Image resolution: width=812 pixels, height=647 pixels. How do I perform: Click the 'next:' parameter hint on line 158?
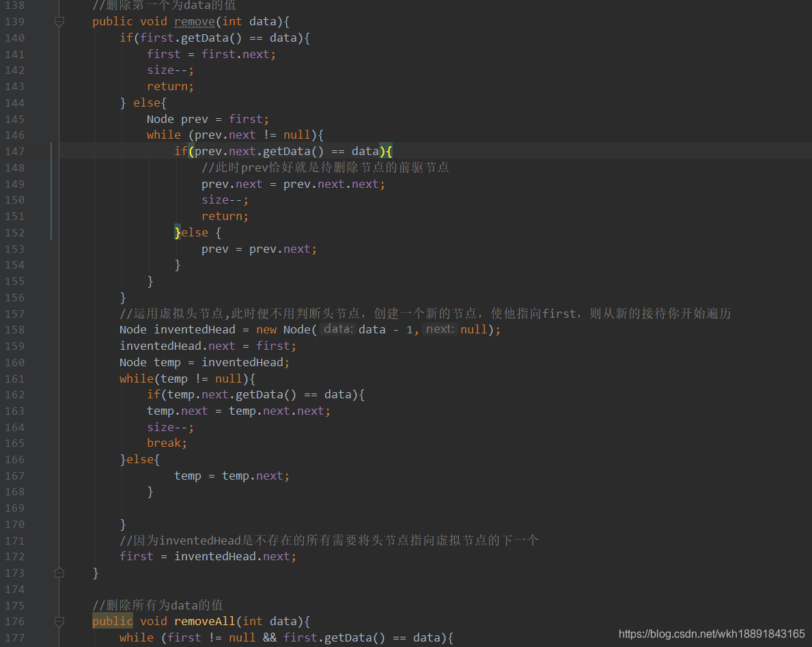pyautogui.click(x=440, y=329)
